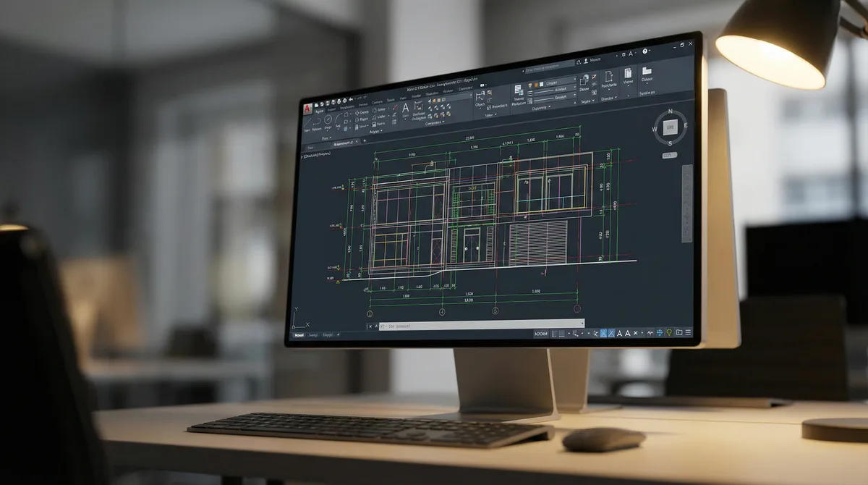
Task: Click North on the navigation compass
Action: coord(671,113)
